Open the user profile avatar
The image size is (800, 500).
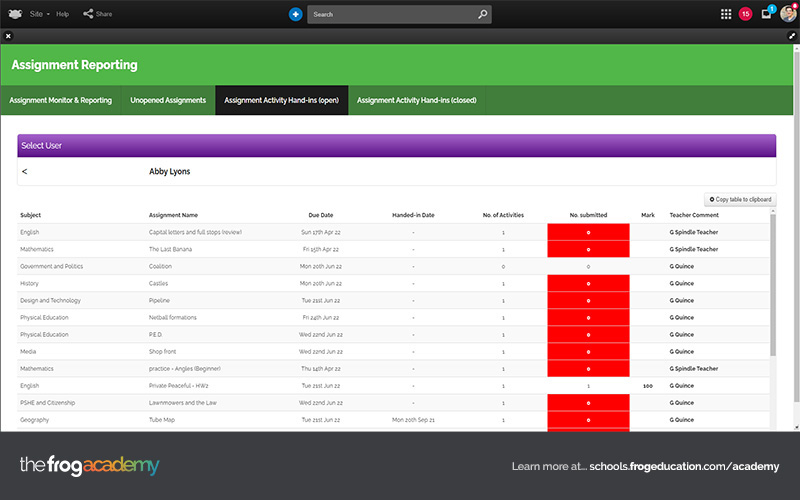[x=788, y=13]
